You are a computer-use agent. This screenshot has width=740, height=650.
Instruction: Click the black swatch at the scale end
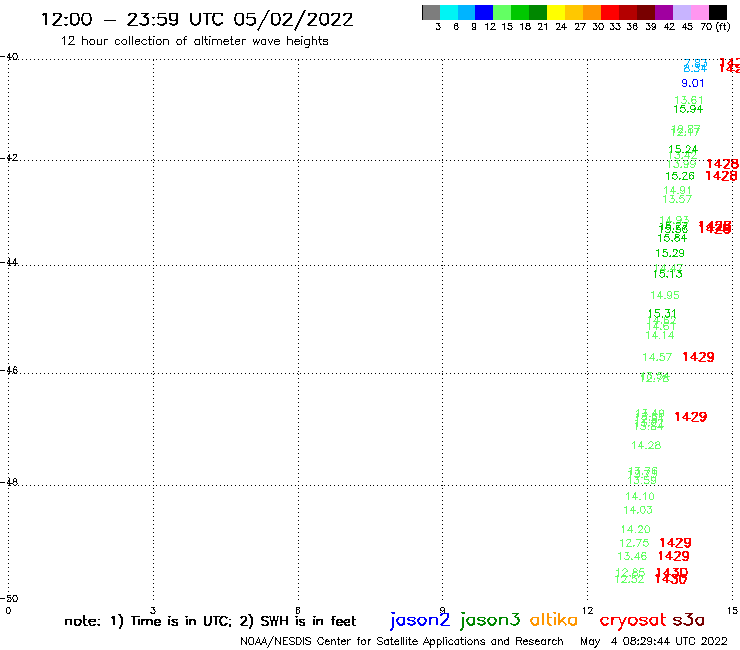pos(718,13)
